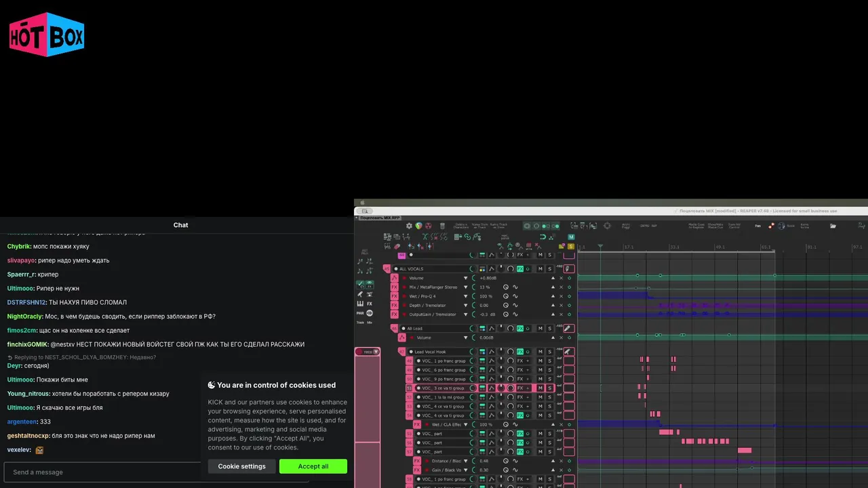This screenshot has height=488, width=868.
Task: Toggle FX bypass on ALL VOCALS track
Action: (x=528, y=269)
